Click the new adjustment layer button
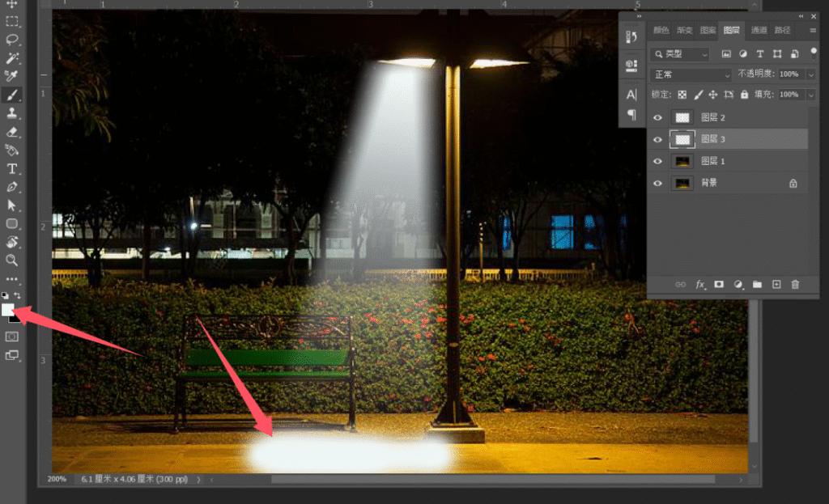Viewport: 829px width, 504px height. [x=738, y=285]
